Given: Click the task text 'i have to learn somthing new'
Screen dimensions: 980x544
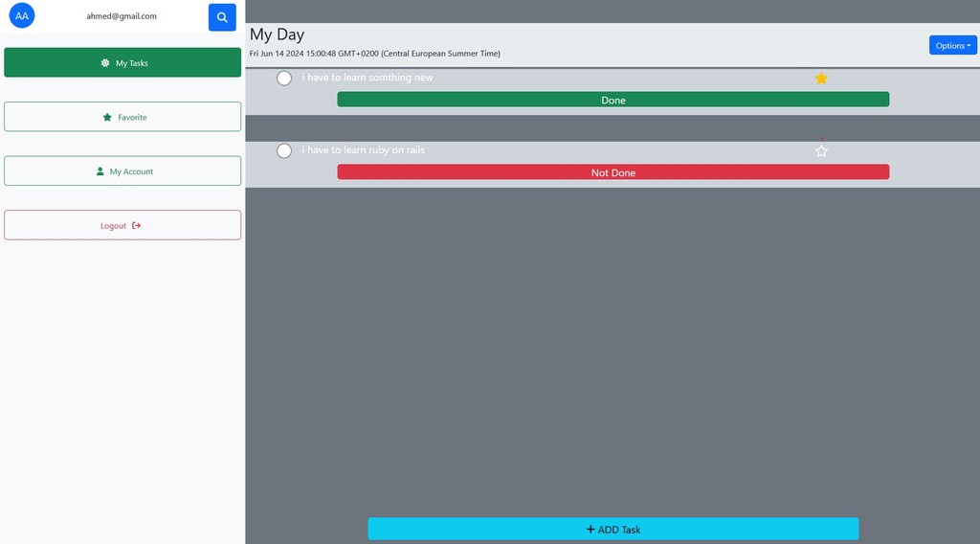Looking at the screenshot, I should [x=367, y=78].
